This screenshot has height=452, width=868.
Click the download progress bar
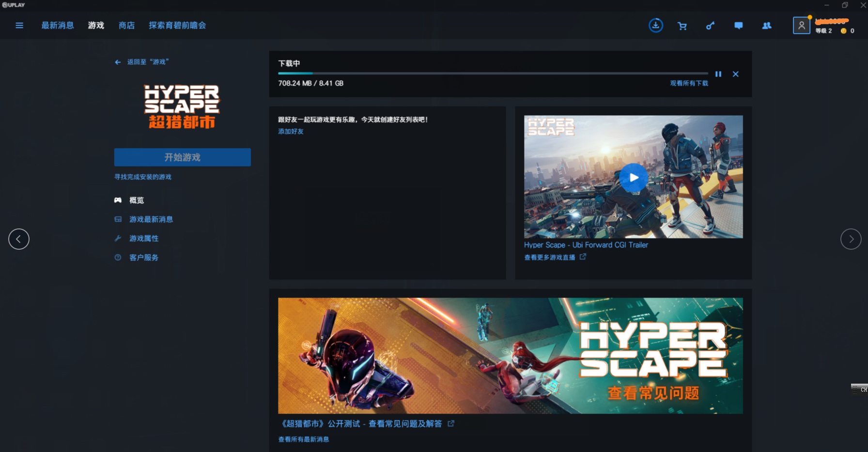tap(493, 74)
